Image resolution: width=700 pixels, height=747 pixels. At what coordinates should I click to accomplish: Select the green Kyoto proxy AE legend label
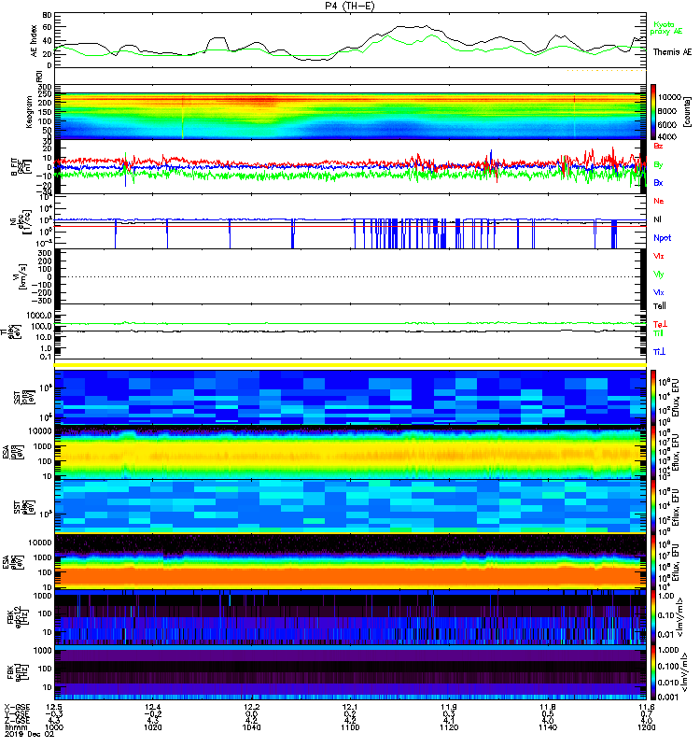pyautogui.click(x=665, y=28)
